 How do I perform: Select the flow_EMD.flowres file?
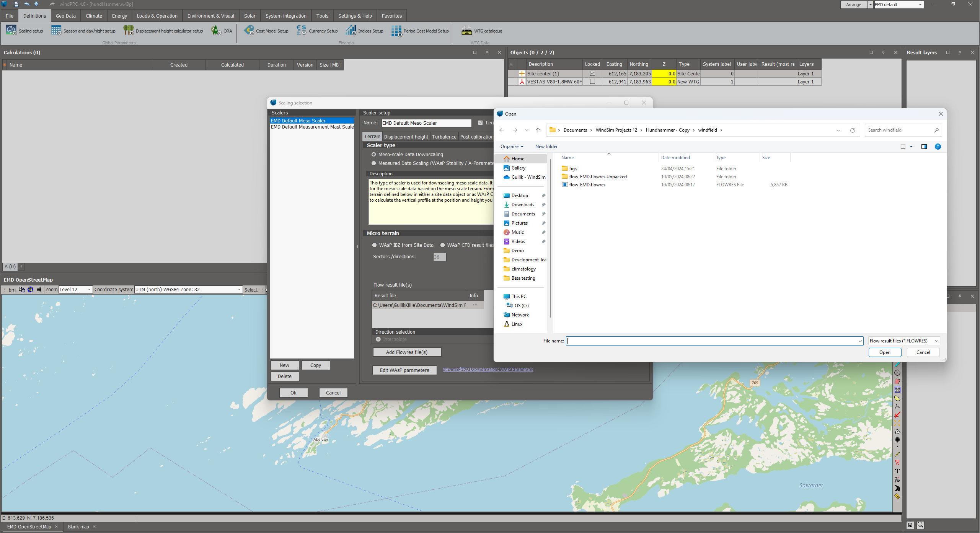point(587,185)
